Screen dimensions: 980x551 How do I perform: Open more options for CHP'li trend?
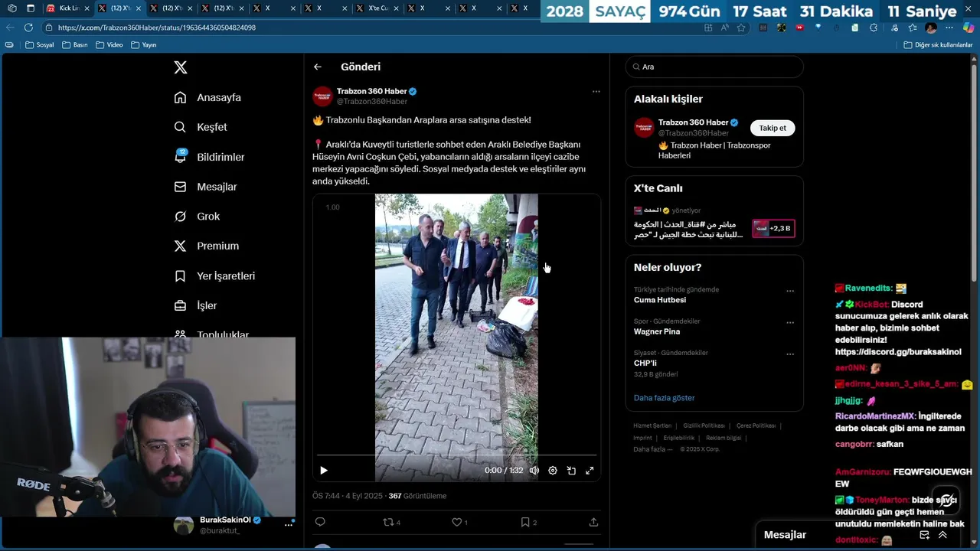click(790, 354)
